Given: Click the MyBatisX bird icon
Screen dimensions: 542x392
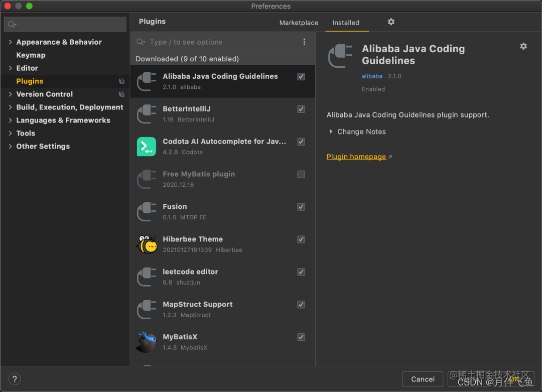Looking at the screenshot, I should pos(147,342).
